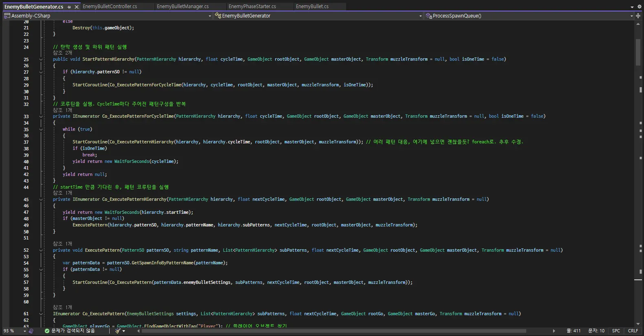Collapse the StartPatternHierarchy method at line 25
This screenshot has height=336, width=644.
tap(41, 59)
